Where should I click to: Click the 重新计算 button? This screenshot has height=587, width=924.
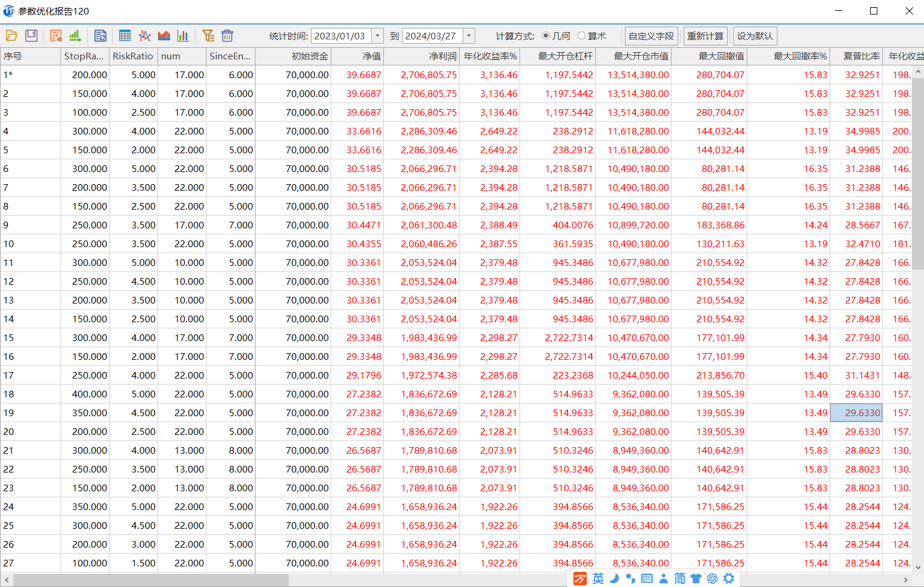pyautogui.click(x=705, y=36)
